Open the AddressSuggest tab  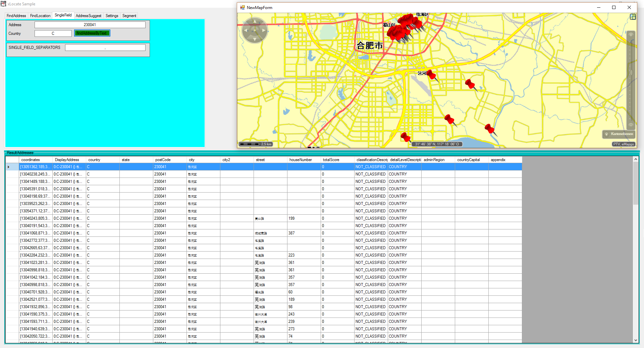[x=88, y=16]
